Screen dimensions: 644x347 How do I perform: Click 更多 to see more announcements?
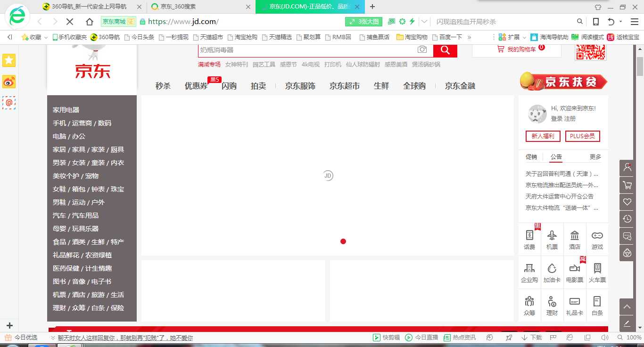coord(595,157)
